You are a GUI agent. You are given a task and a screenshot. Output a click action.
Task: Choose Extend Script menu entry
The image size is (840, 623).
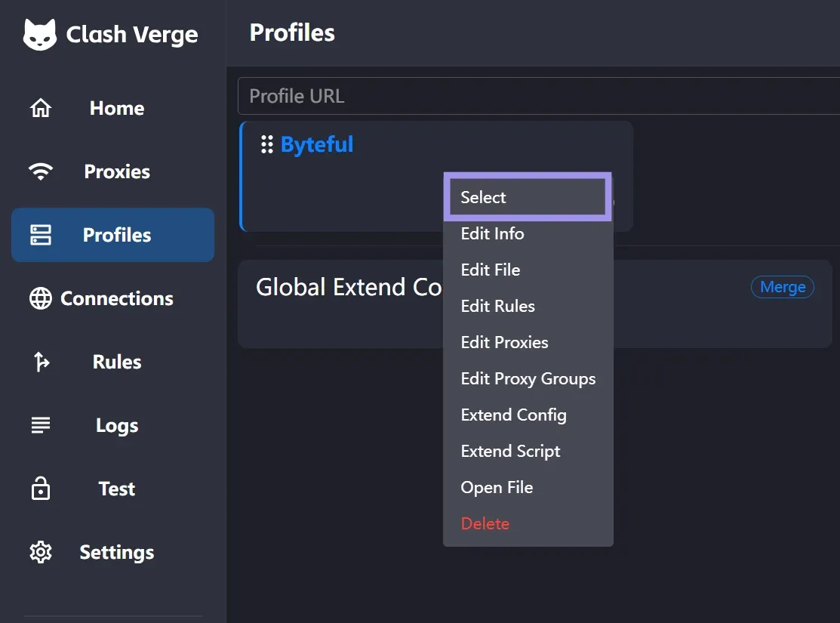(528, 451)
